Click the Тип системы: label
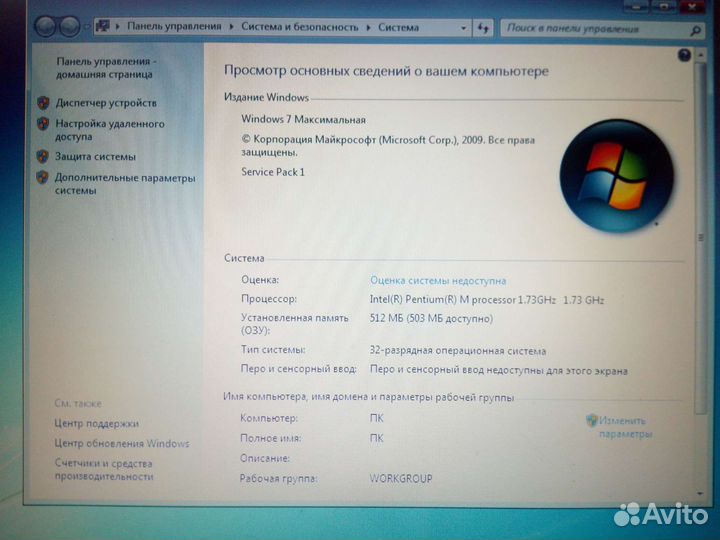The height and width of the screenshot is (540, 720). [273, 350]
